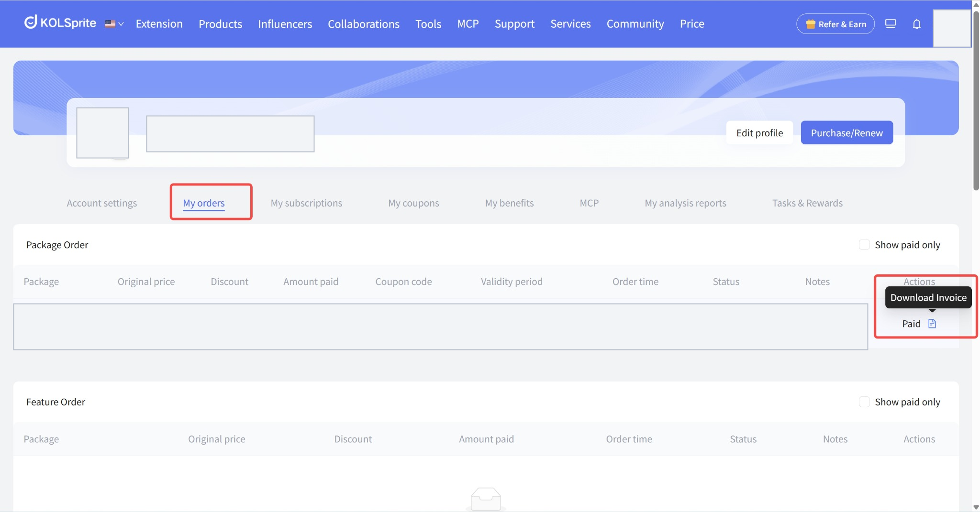Open the notification bell icon
Viewport: 980px width, 512px height.
coord(916,24)
